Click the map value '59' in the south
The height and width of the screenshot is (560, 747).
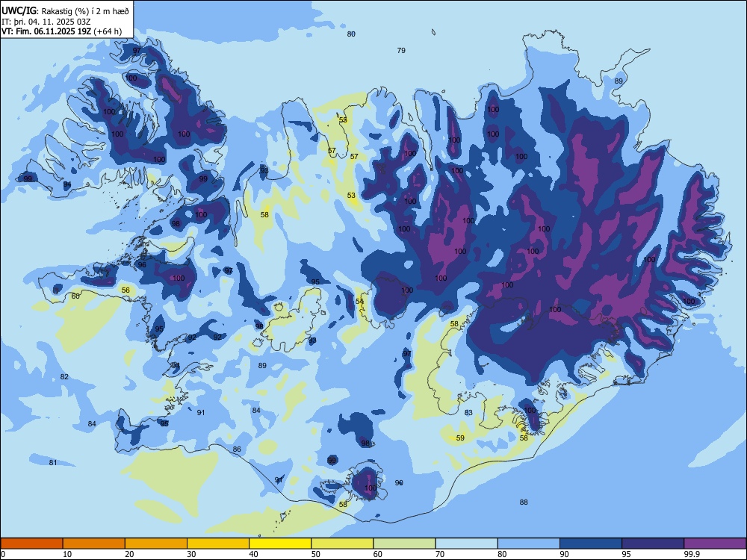click(460, 438)
